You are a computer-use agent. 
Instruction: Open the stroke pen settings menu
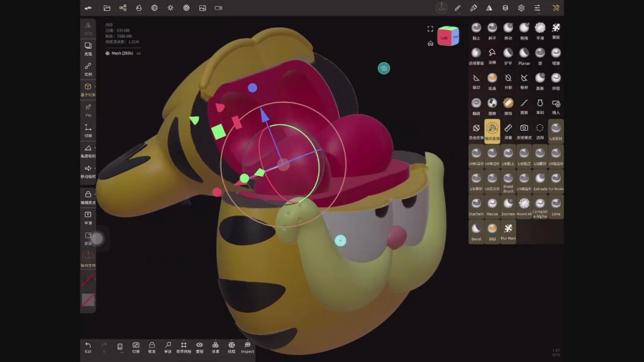[457, 8]
